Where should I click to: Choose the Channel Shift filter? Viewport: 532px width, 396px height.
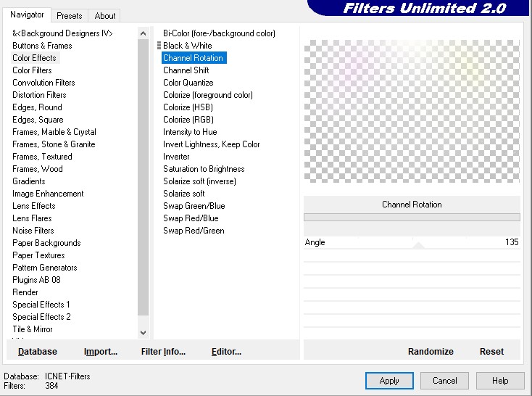[186, 70]
